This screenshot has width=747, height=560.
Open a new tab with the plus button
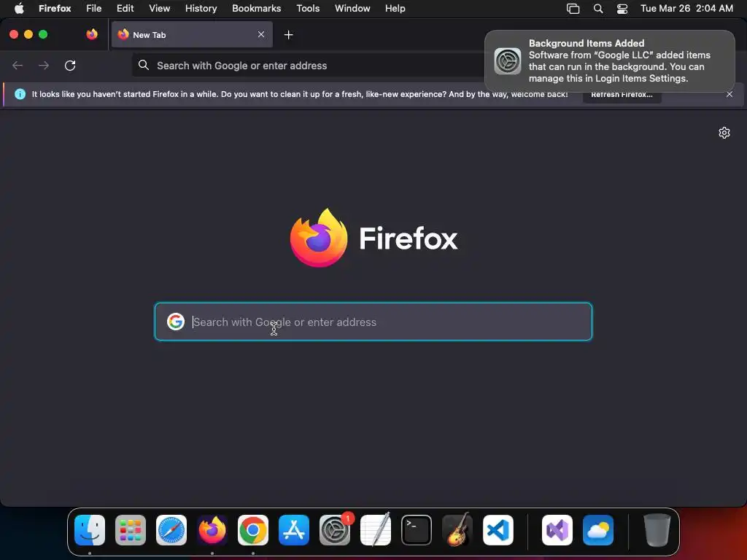click(288, 35)
